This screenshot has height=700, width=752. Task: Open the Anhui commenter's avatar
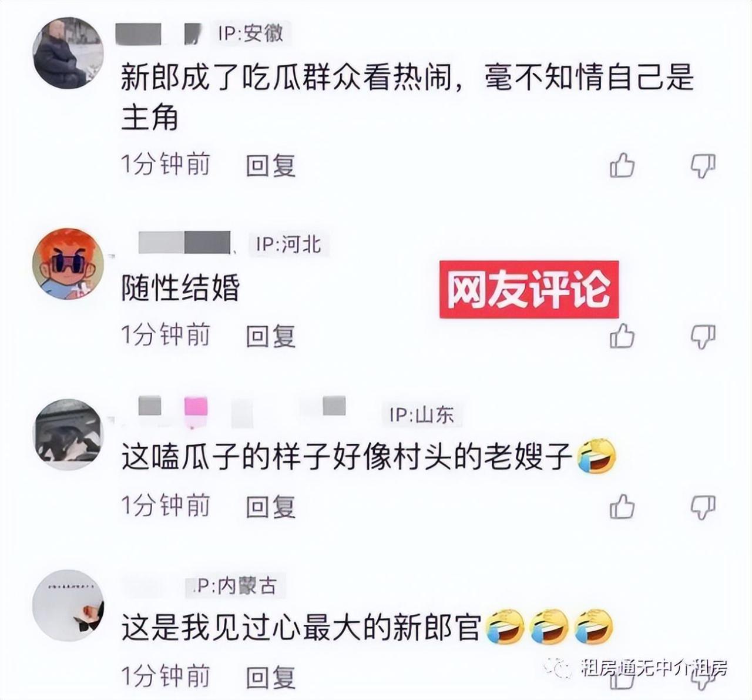68,53
